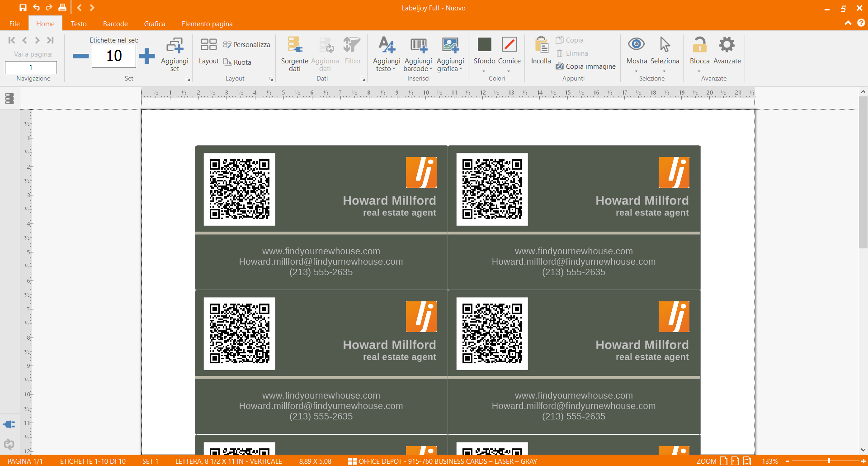Image resolution: width=868 pixels, height=466 pixels.
Task: Decrease labels in set with minus button
Action: coord(81,56)
